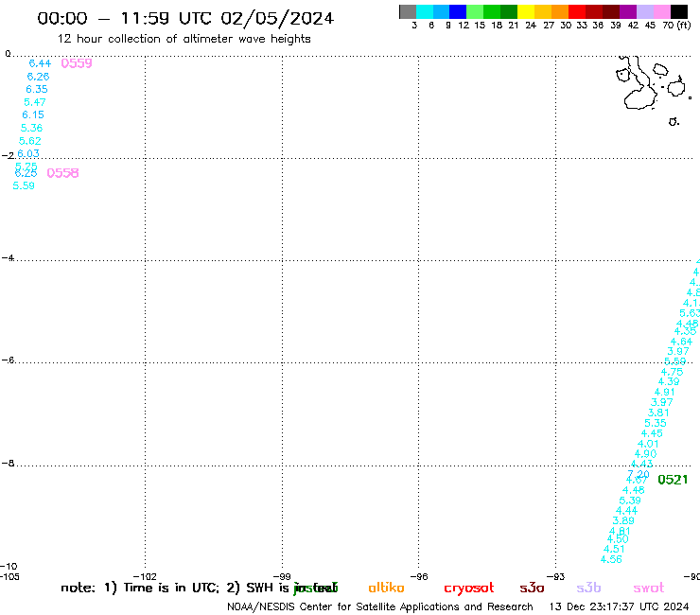Click the wave height value 6.35

tap(37, 89)
